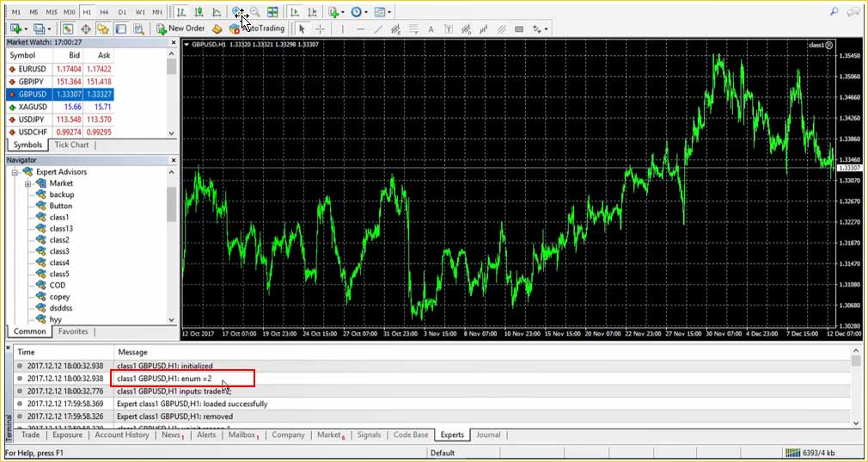Select the COD expert advisor

[x=57, y=286]
